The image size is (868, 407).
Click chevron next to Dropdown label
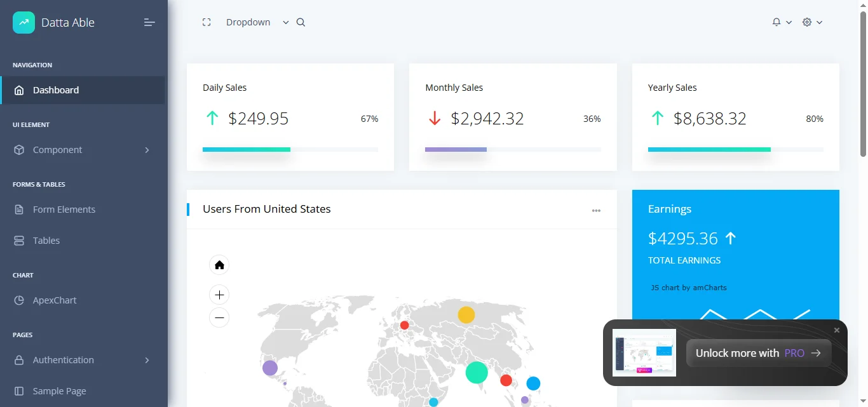(286, 22)
